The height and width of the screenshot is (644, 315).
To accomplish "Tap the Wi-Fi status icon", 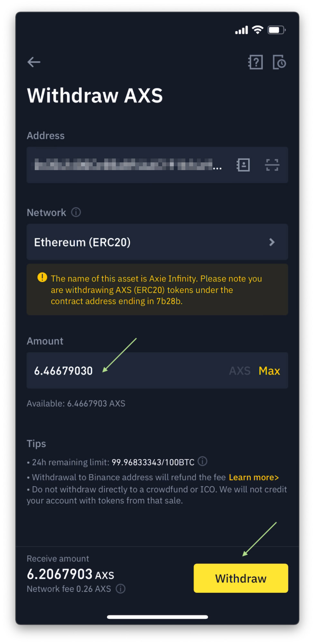I will [257, 30].
